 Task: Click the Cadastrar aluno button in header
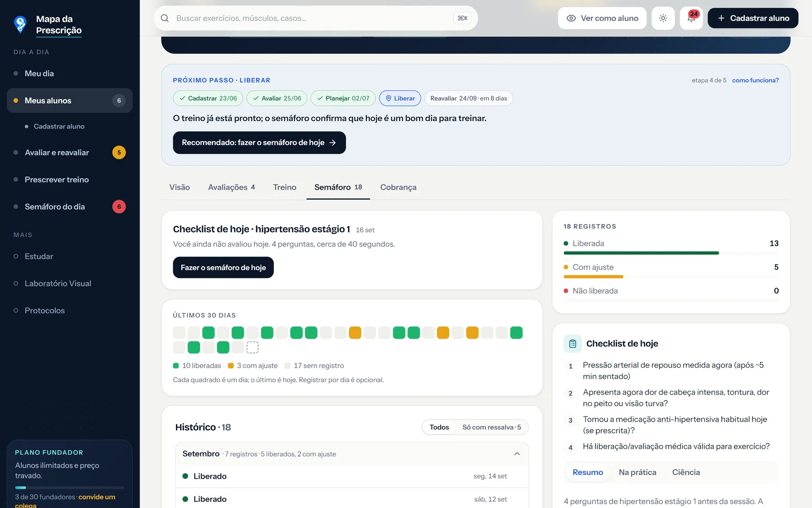[x=753, y=18]
